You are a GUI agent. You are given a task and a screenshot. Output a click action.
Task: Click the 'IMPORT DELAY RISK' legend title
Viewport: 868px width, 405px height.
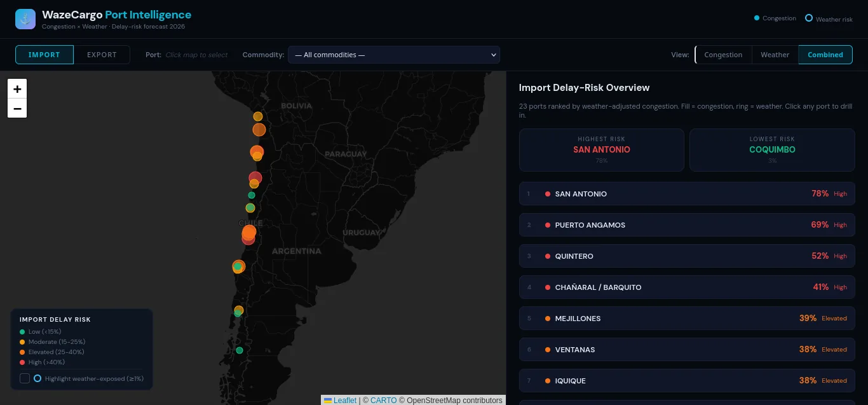(55, 320)
